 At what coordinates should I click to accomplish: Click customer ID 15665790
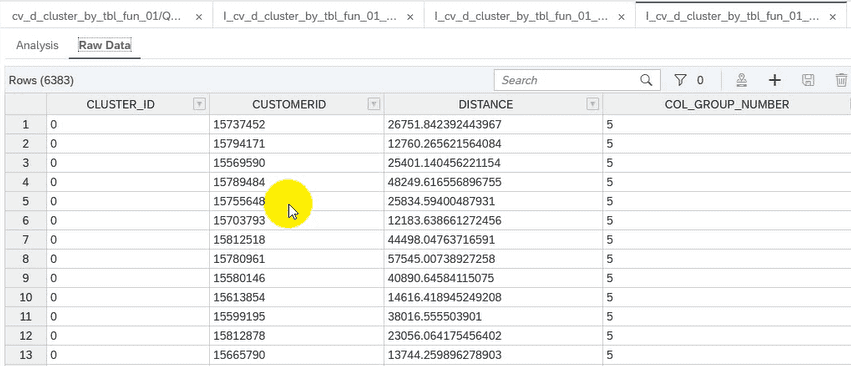tap(239, 355)
